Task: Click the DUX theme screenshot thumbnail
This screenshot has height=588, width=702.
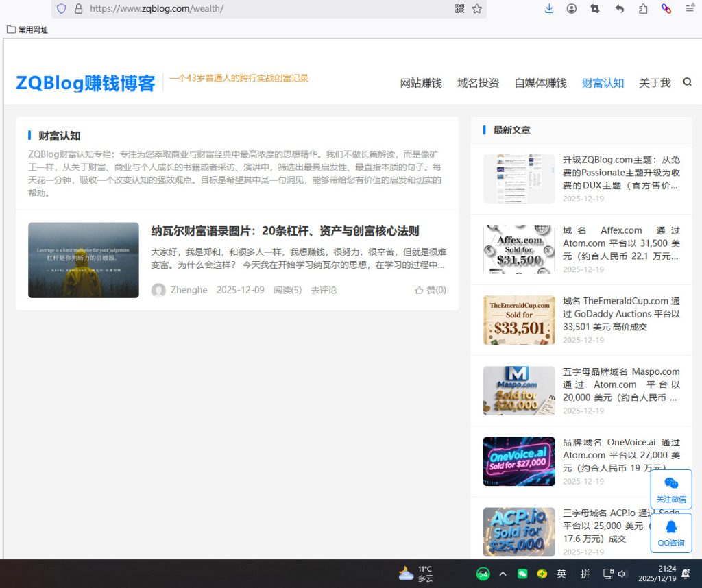Action: (x=519, y=179)
